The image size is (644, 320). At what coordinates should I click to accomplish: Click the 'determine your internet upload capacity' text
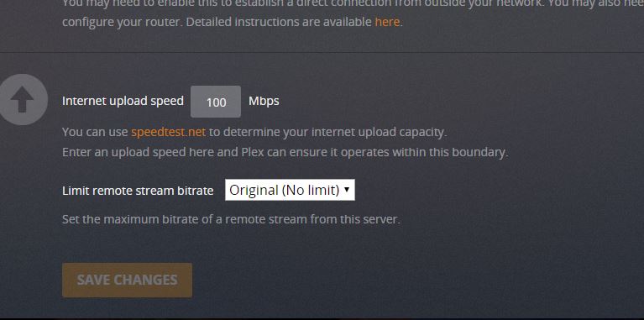[327, 132]
